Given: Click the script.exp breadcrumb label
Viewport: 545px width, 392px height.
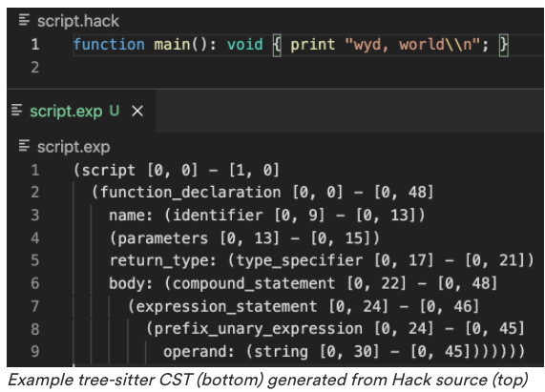Looking at the screenshot, I should (73, 147).
